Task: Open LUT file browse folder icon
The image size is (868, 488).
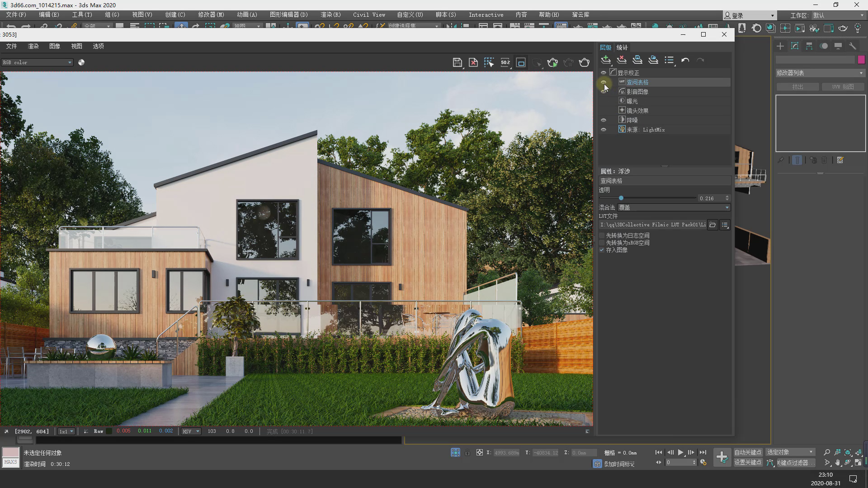Action: point(712,225)
